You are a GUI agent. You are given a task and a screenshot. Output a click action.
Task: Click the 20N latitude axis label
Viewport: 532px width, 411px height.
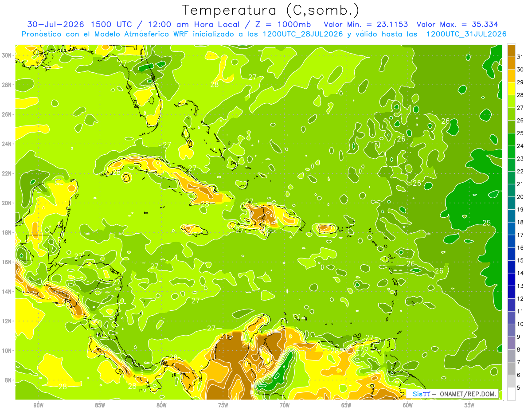click(x=8, y=203)
